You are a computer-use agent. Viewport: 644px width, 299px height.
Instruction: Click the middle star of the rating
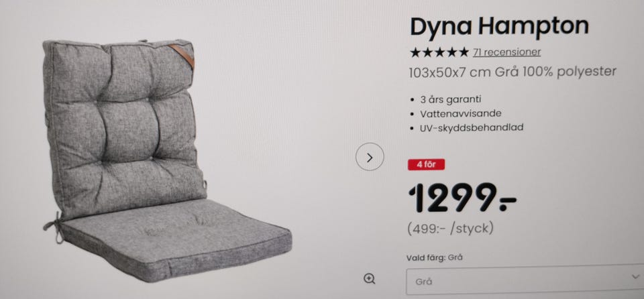pyautogui.click(x=439, y=52)
